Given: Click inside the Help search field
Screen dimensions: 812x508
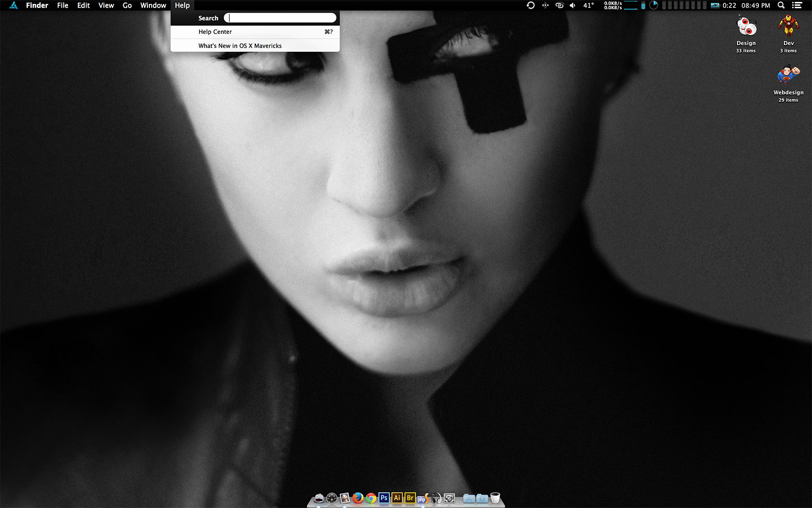Looking at the screenshot, I should [280, 18].
